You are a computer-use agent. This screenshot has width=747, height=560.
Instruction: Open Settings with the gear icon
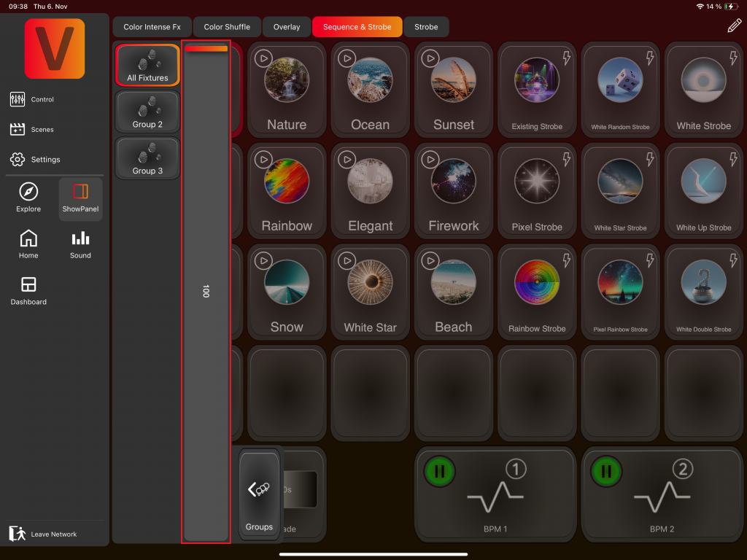(35, 159)
